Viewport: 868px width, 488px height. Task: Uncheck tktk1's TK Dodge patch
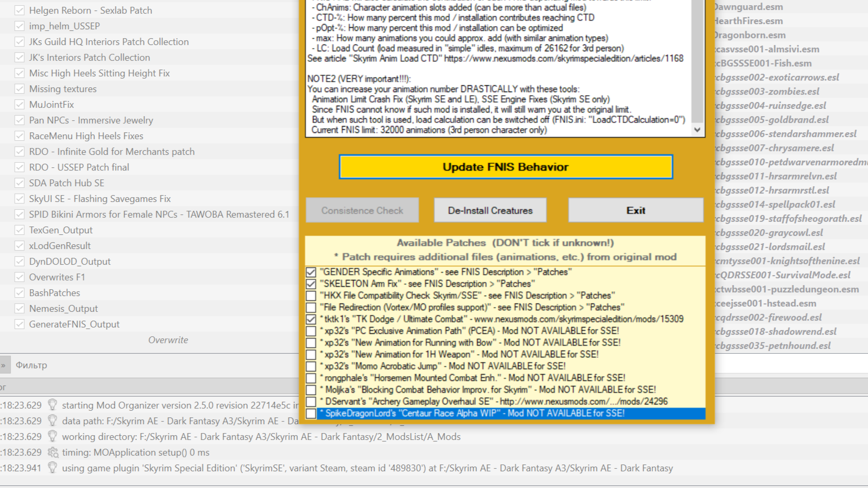[311, 319]
